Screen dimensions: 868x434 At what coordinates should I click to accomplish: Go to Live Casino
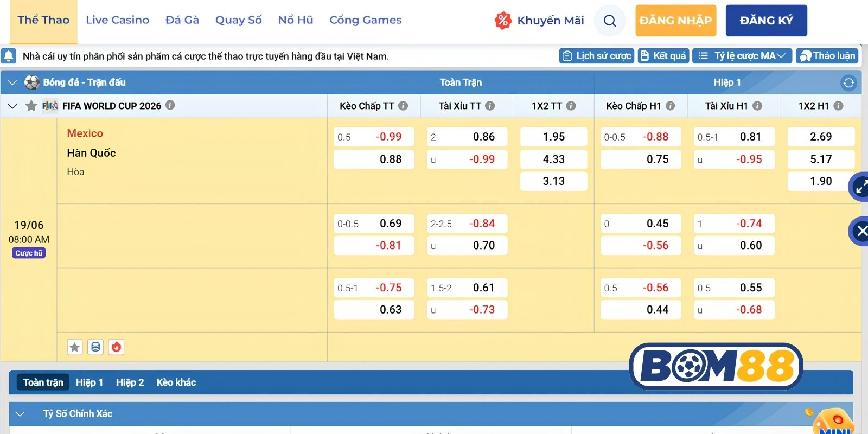[117, 21]
